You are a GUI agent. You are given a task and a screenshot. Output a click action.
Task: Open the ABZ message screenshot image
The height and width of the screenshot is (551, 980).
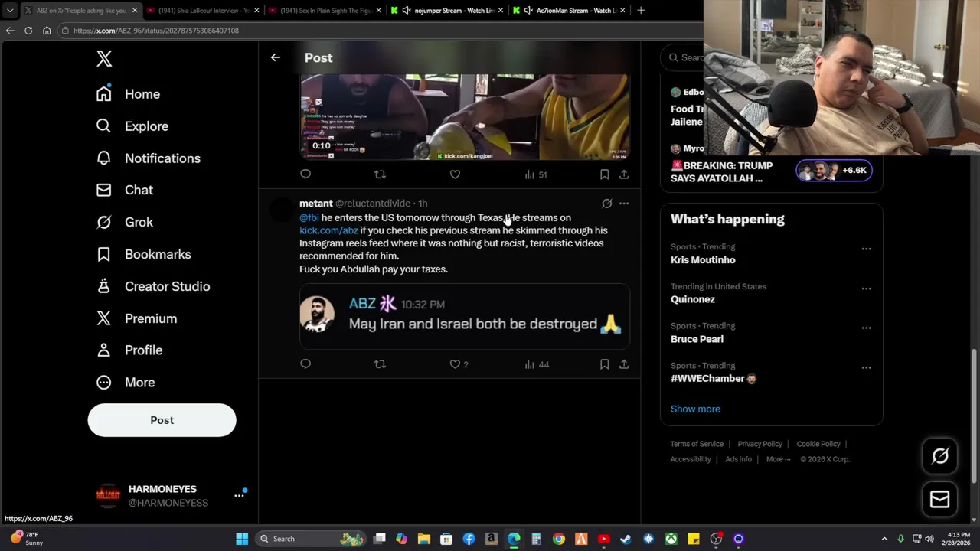465,317
